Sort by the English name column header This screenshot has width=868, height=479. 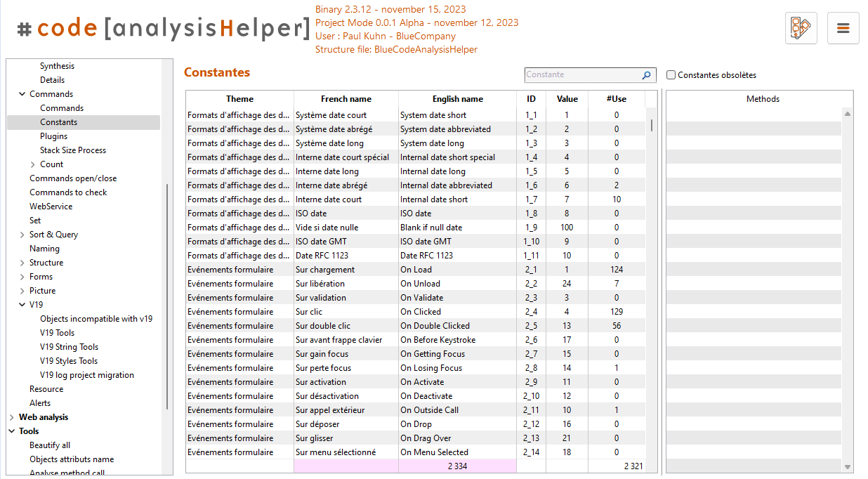(x=457, y=99)
